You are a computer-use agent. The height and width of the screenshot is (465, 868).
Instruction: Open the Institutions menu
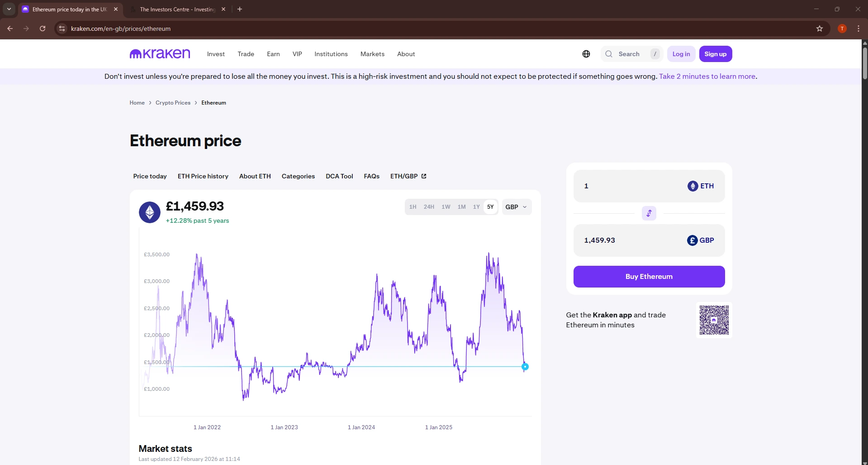pyautogui.click(x=331, y=54)
